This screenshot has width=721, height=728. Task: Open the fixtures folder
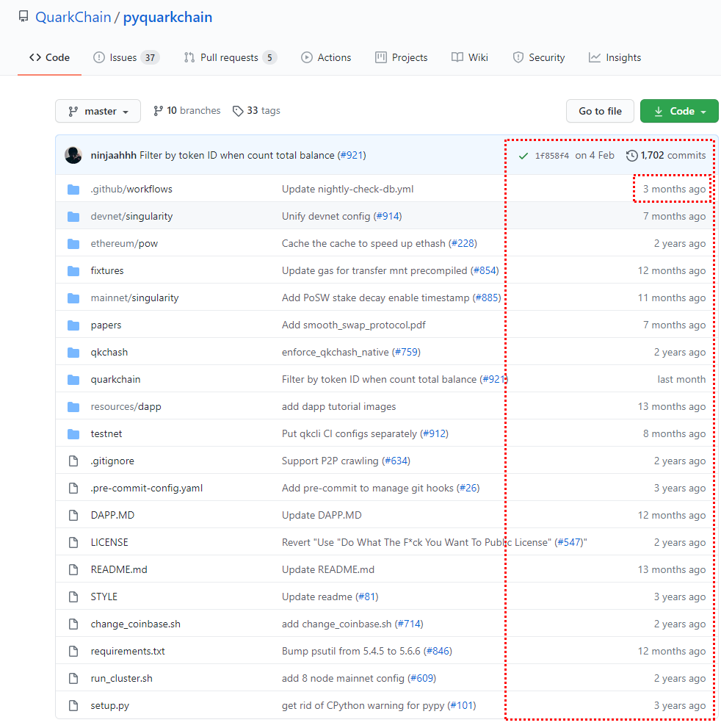pyautogui.click(x=107, y=270)
